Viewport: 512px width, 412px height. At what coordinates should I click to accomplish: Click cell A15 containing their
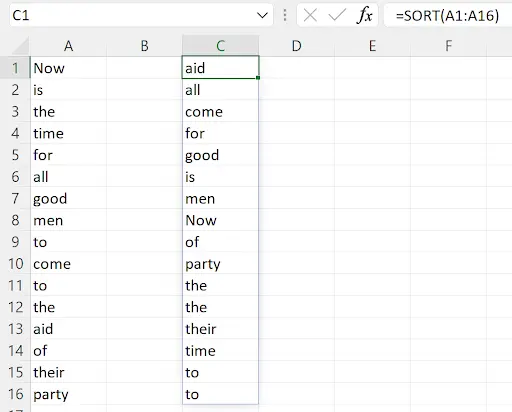(x=68, y=372)
